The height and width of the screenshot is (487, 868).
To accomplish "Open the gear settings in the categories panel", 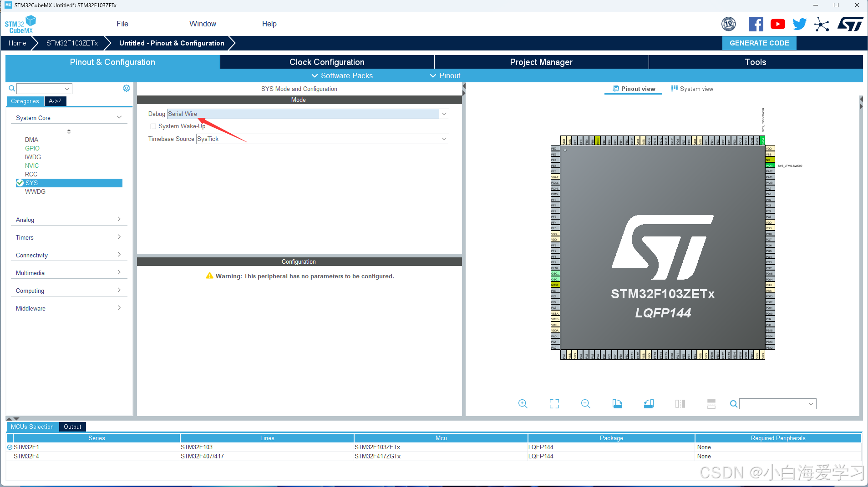I will 127,88.
